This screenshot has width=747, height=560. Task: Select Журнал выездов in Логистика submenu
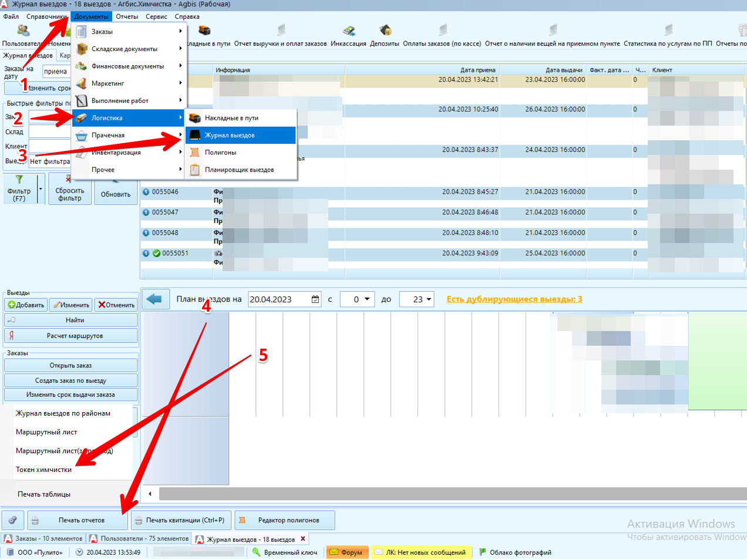tap(241, 135)
